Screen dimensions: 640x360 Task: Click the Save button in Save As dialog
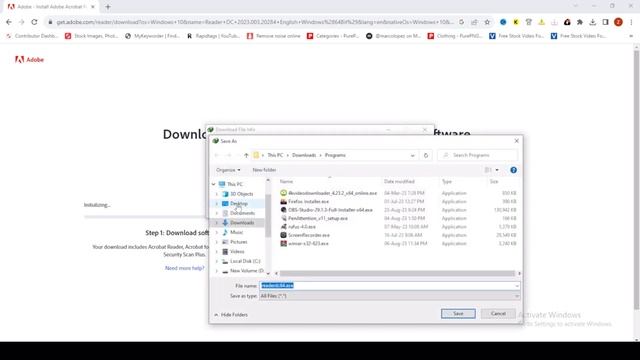click(458, 313)
